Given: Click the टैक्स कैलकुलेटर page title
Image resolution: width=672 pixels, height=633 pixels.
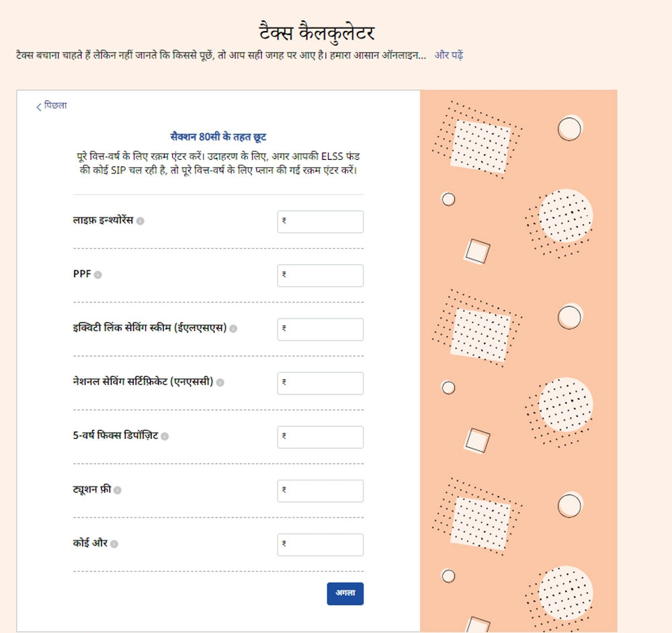Looking at the screenshot, I should [317, 32].
